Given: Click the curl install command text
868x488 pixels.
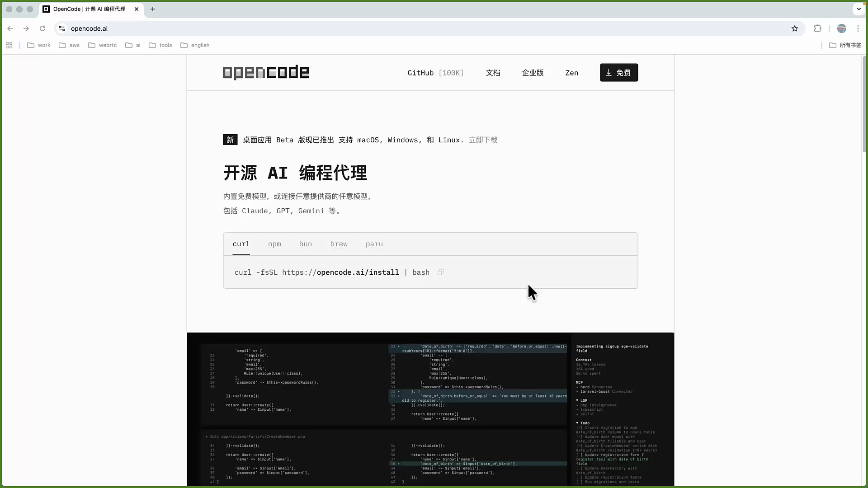Looking at the screenshot, I should pos(332,272).
